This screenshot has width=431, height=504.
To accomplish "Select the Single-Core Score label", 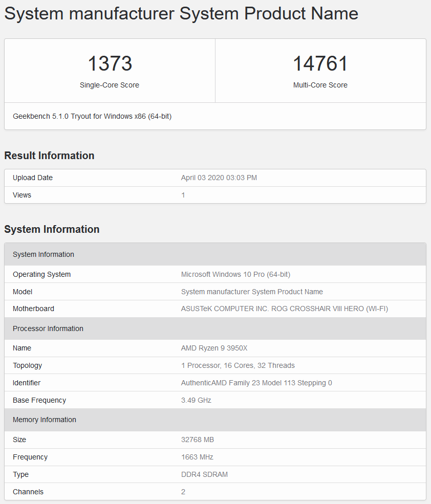I will point(110,85).
